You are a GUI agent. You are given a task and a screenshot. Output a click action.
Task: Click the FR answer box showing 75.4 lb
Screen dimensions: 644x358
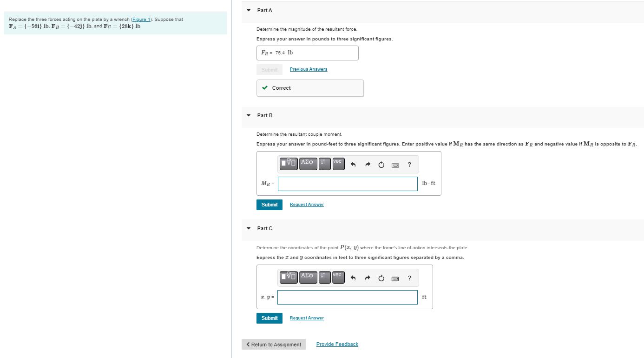[308, 53]
